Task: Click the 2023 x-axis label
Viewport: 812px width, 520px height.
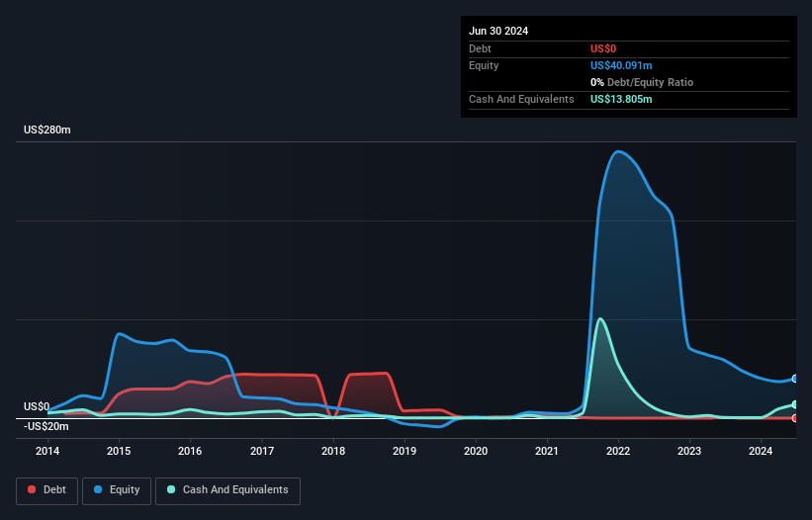Action: (689, 451)
